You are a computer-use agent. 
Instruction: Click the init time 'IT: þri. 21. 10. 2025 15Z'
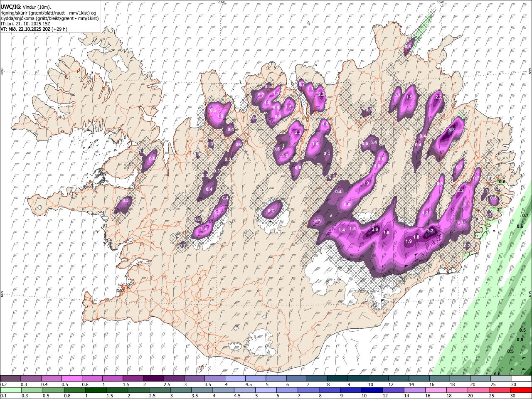[x=25, y=24]
